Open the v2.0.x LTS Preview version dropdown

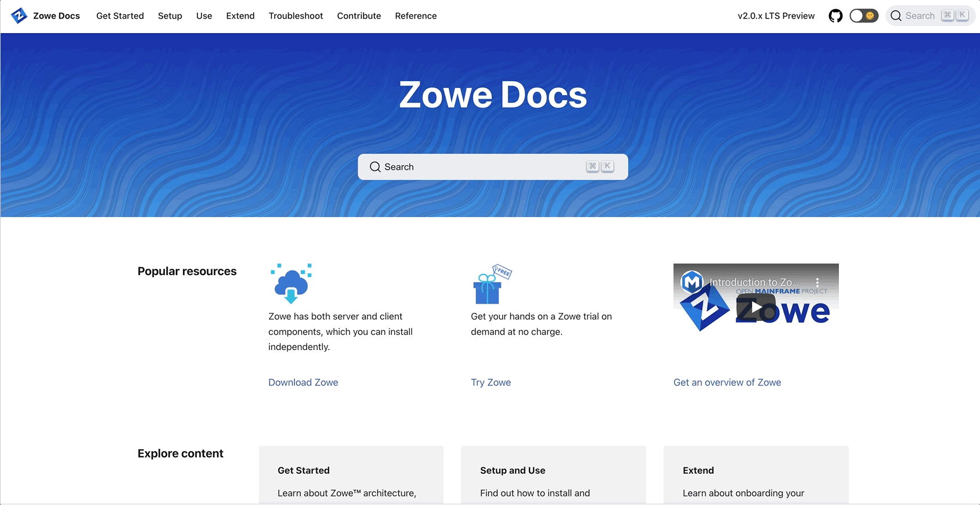click(x=776, y=16)
